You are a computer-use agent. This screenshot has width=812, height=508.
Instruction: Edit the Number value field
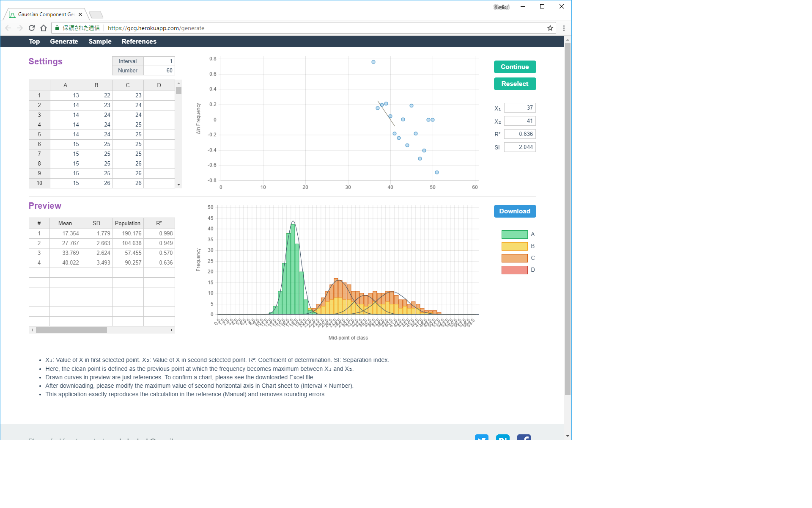[x=159, y=71]
